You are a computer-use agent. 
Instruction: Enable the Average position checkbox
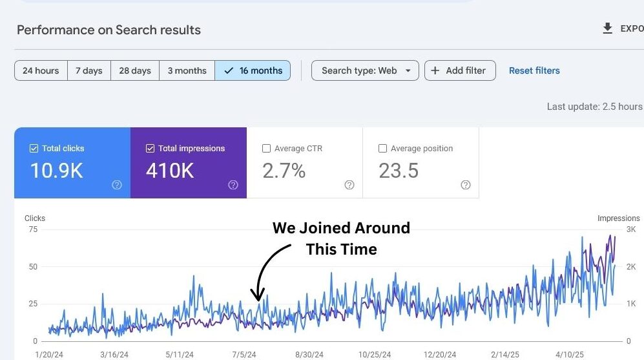pyautogui.click(x=382, y=149)
